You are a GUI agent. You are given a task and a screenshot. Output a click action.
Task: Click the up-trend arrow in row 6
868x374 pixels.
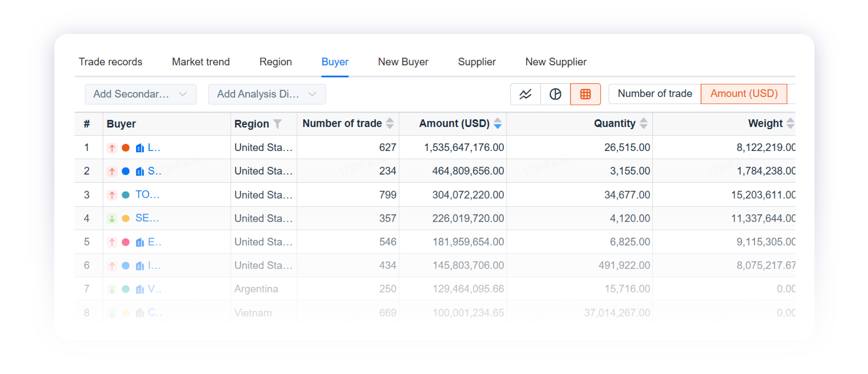pos(112,266)
